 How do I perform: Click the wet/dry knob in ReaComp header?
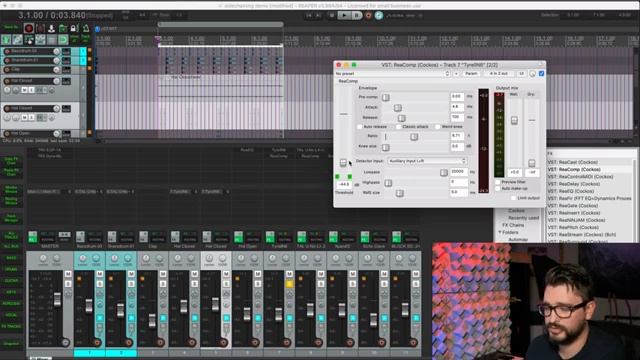532,74
